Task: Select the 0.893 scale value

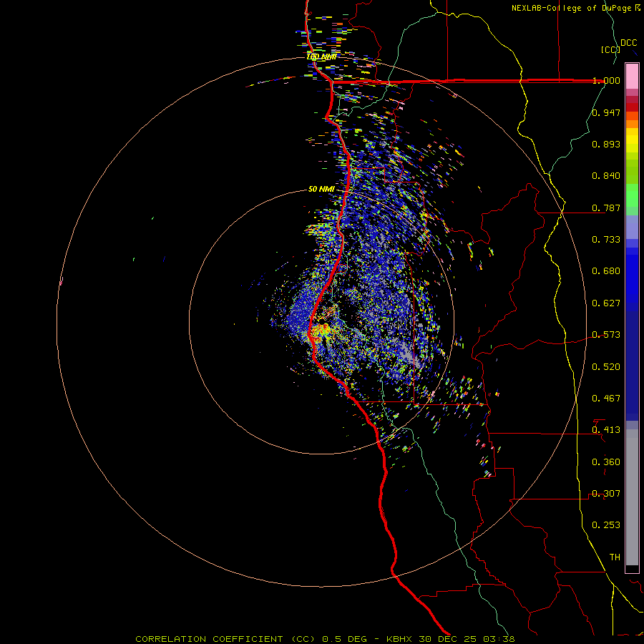Action: click(606, 144)
